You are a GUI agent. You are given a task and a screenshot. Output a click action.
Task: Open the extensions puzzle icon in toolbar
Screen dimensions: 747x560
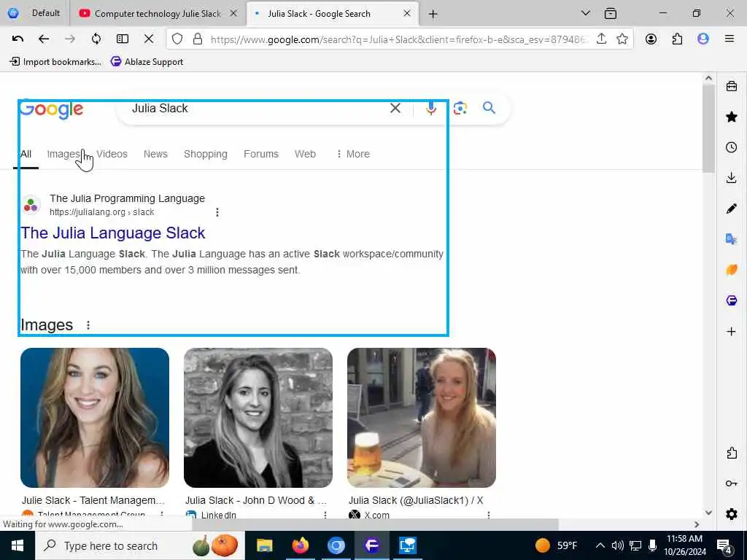pos(677,39)
